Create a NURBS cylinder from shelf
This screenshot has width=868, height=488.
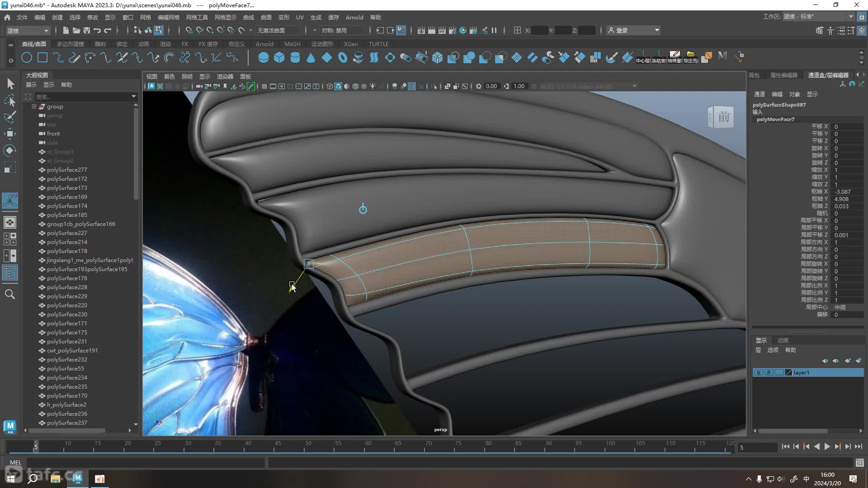pyautogui.click(x=295, y=57)
